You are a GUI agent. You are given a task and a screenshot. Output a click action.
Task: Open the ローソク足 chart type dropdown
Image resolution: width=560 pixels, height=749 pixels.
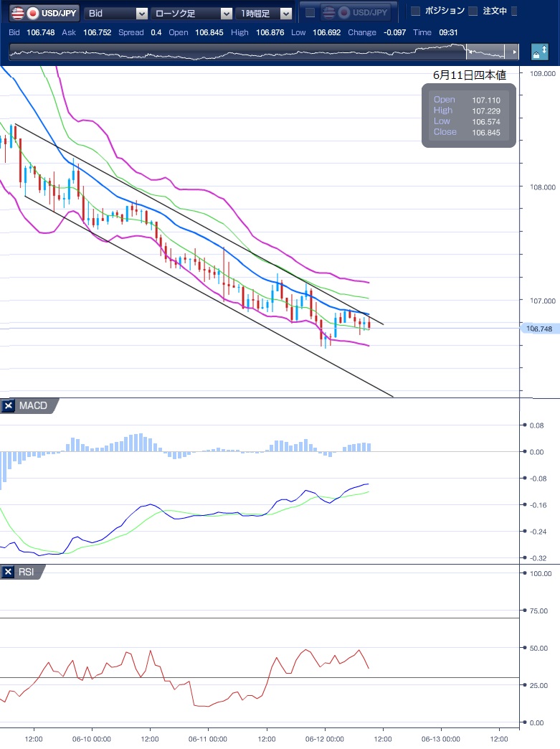click(192, 13)
